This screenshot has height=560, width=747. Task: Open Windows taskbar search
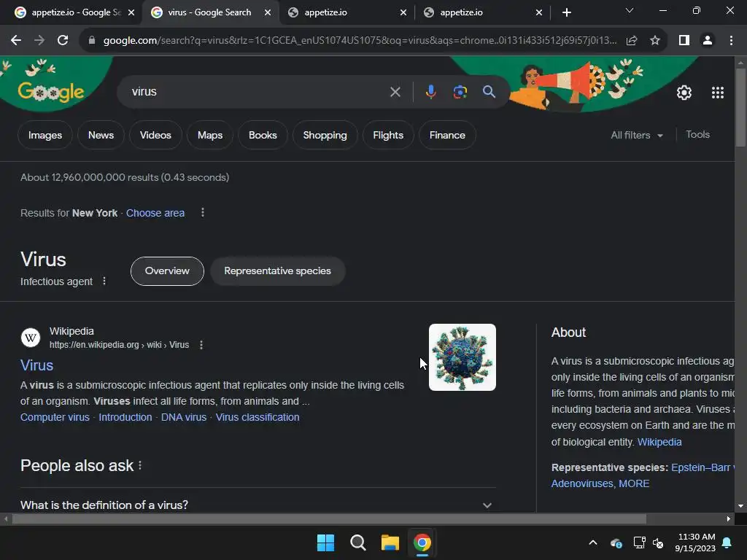coord(357,542)
